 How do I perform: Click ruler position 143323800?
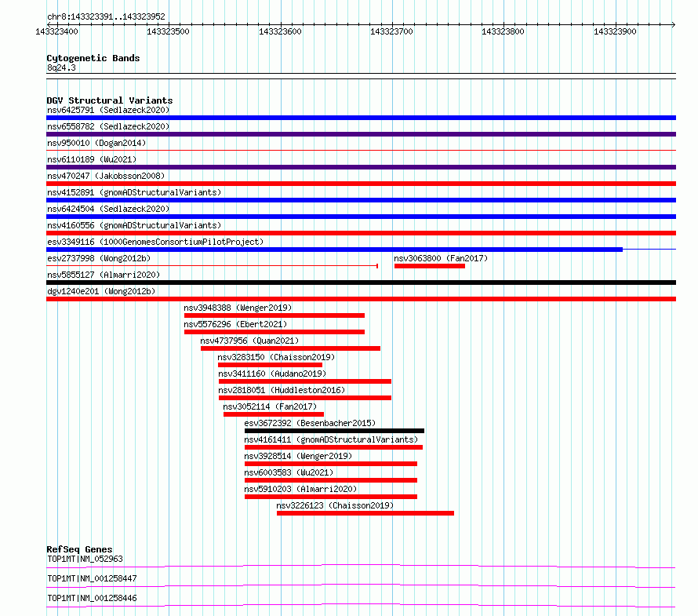pos(503,31)
